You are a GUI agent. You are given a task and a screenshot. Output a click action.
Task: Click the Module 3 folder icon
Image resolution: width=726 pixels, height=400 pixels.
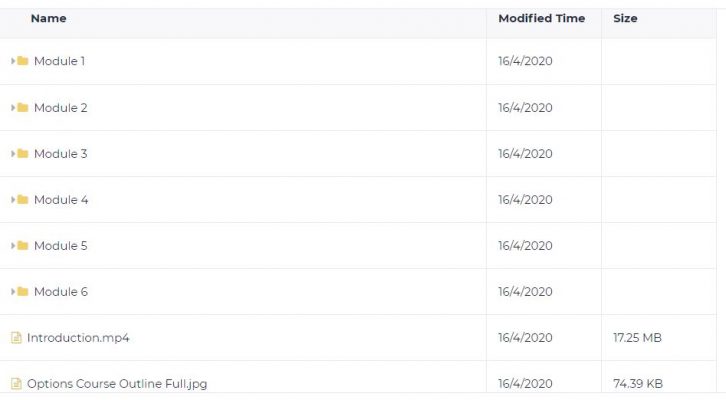coord(23,153)
